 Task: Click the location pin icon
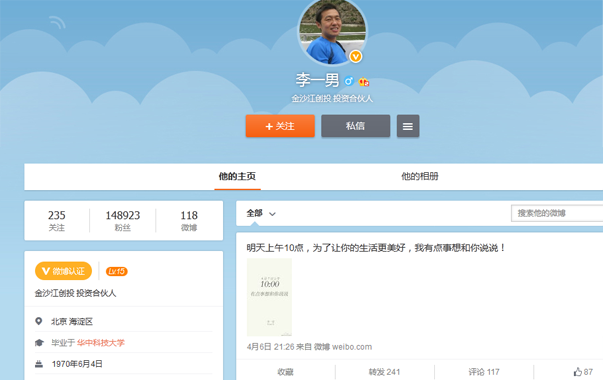[x=38, y=321]
